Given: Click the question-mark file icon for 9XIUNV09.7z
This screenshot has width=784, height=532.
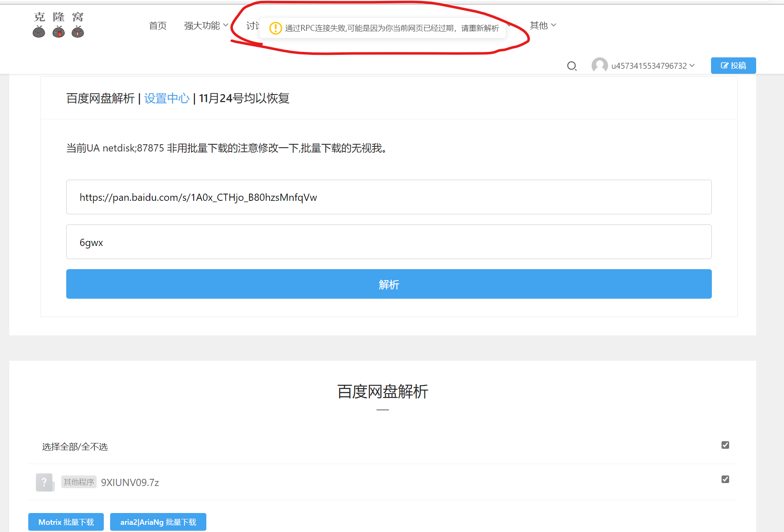Looking at the screenshot, I should [45, 482].
